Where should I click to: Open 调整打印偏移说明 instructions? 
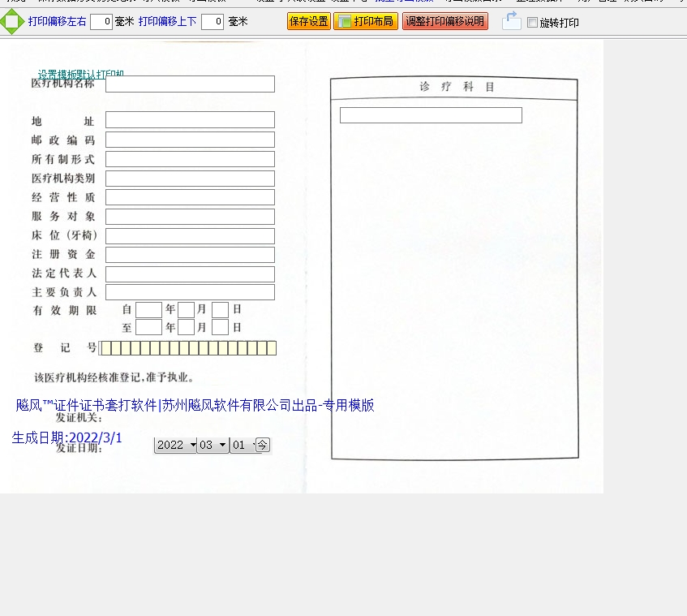click(x=444, y=22)
